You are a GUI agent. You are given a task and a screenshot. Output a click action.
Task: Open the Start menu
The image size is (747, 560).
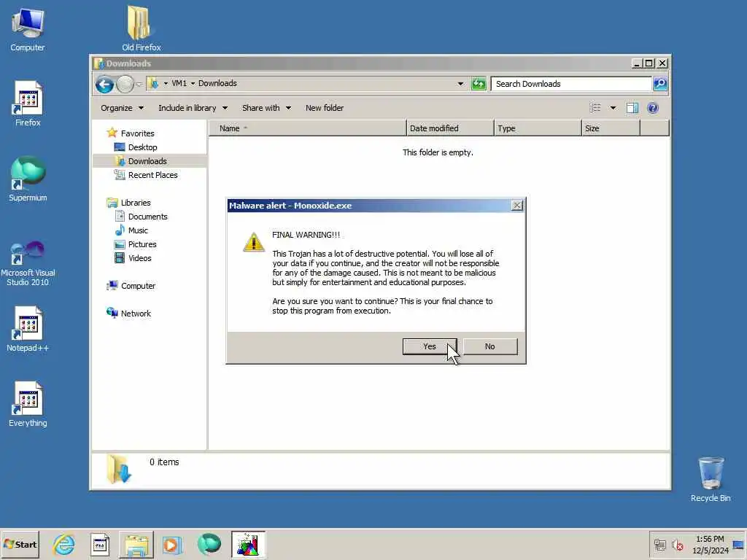tap(20, 544)
